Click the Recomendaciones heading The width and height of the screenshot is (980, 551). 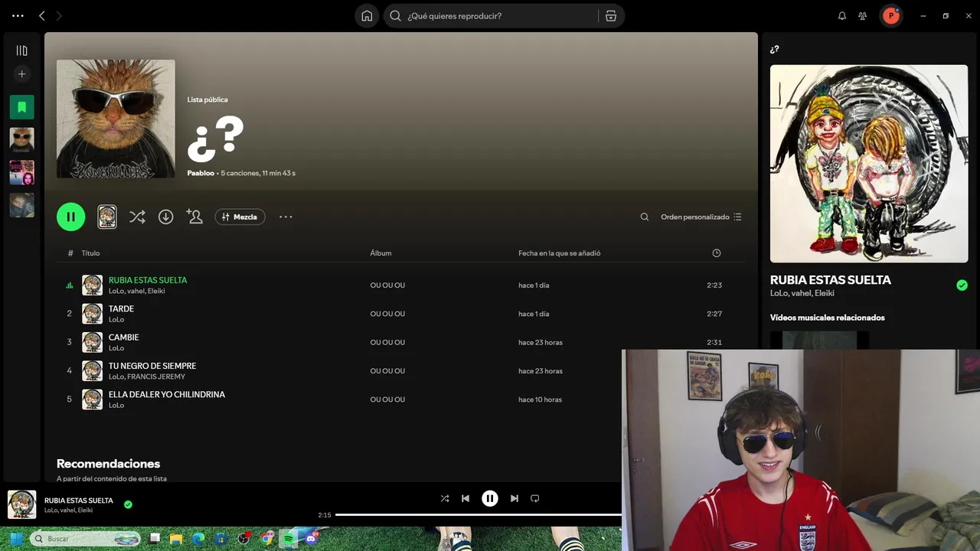[x=108, y=464]
